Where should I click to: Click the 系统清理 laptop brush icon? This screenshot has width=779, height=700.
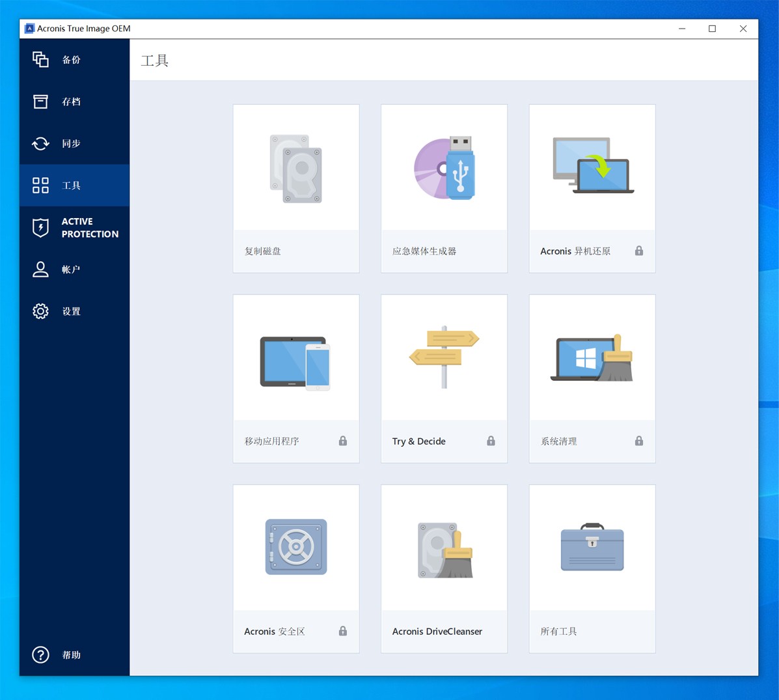tap(592, 358)
